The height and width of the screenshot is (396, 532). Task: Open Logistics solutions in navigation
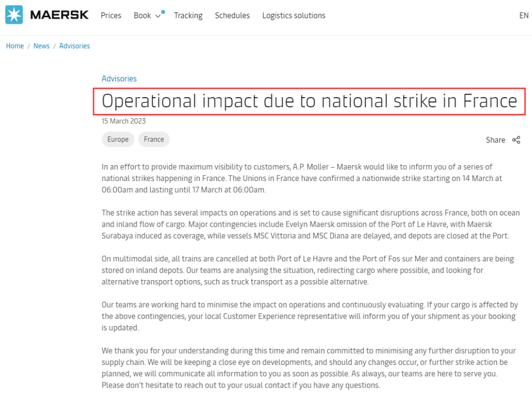click(x=294, y=16)
